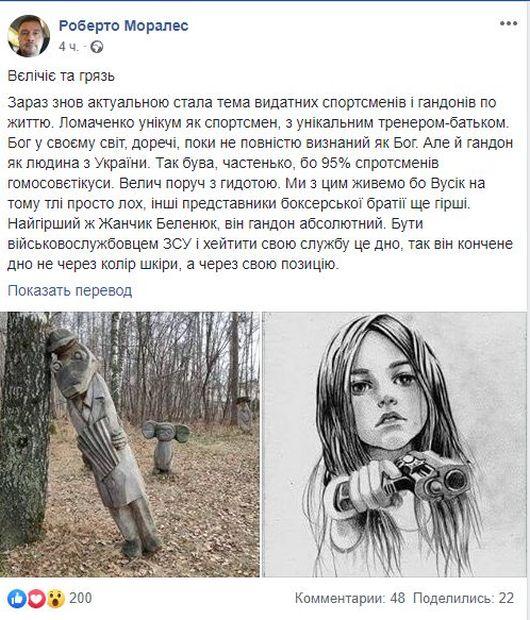Open the author name Роберто Моралес

[123, 25]
